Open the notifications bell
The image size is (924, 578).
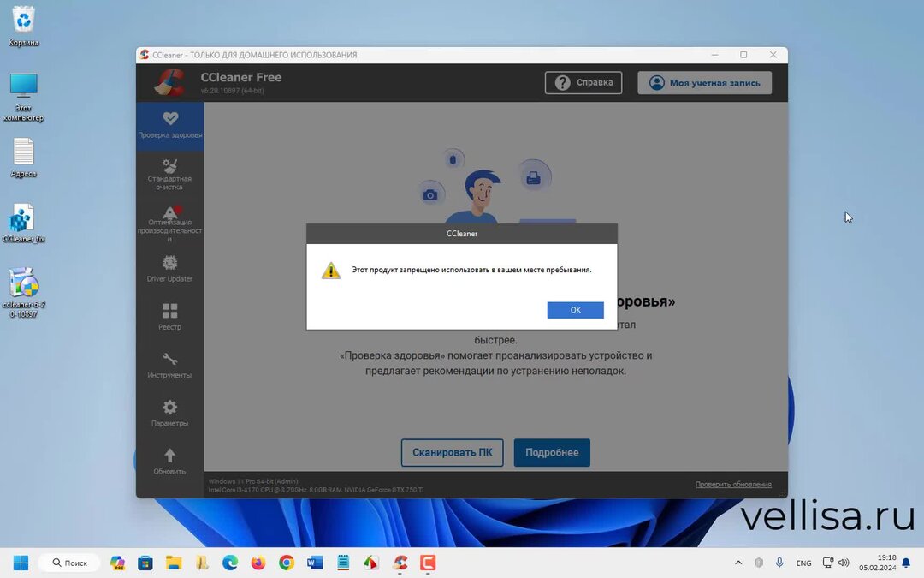point(906,563)
